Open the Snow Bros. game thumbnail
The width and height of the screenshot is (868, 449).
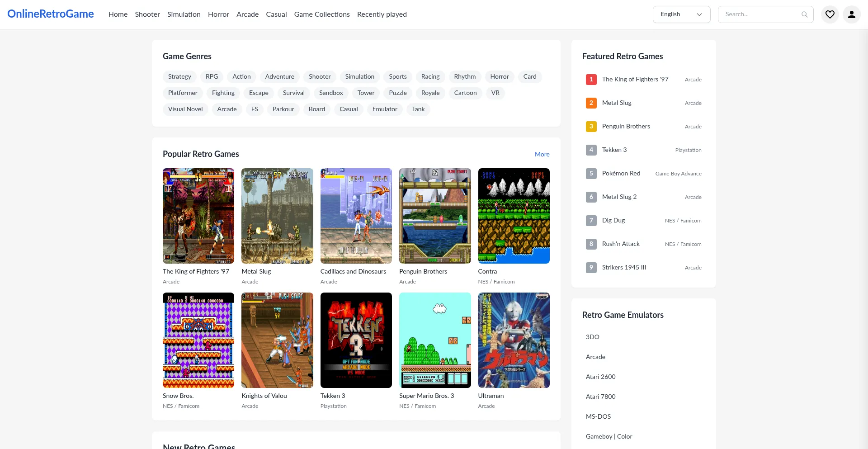pyautogui.click(x=198, y=340)
